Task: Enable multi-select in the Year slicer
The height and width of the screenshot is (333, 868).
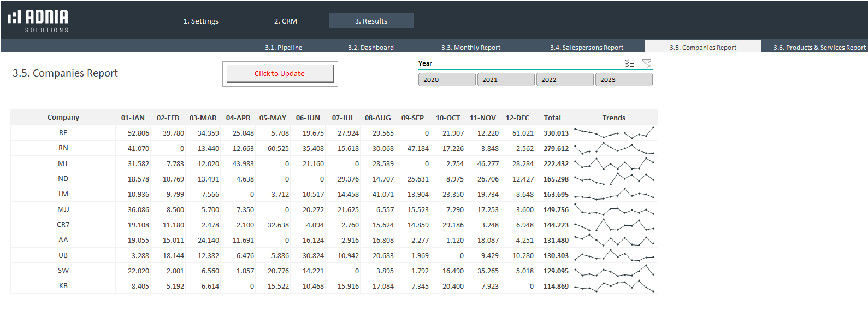Action: pyautogui.click(x=629, y=63)
